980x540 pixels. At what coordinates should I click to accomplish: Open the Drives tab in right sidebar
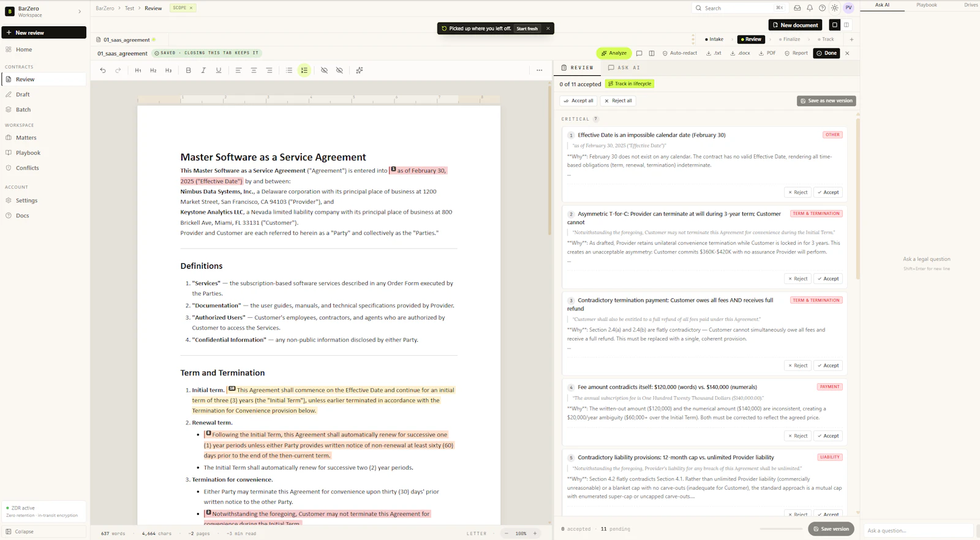click(x=971, y=5)
